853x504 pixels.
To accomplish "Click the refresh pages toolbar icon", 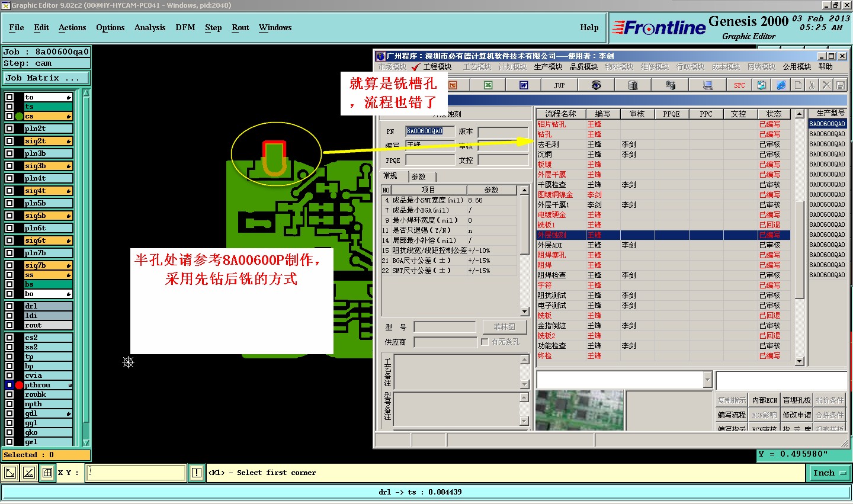I will 762,85.
